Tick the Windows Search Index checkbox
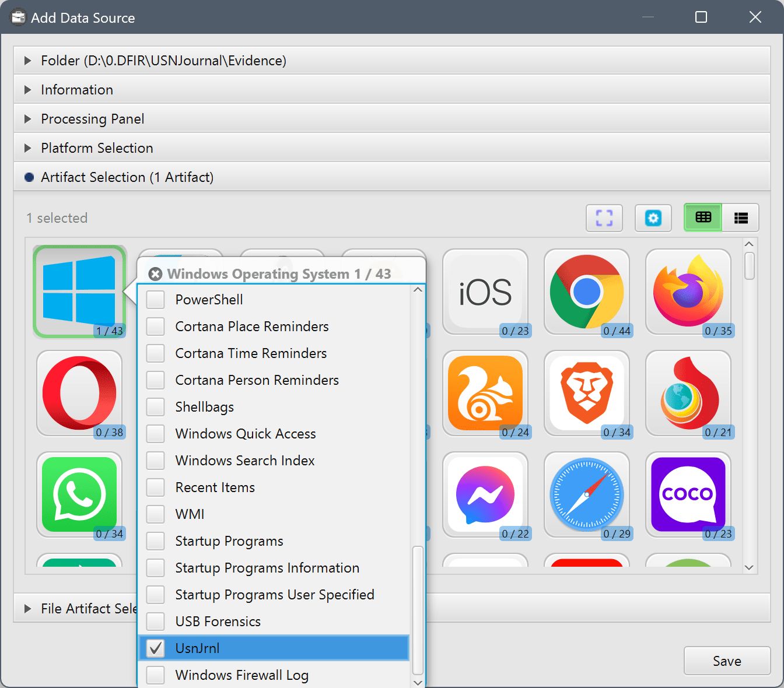Viewport: 784px width, 688px height. [x=155, y=461]
